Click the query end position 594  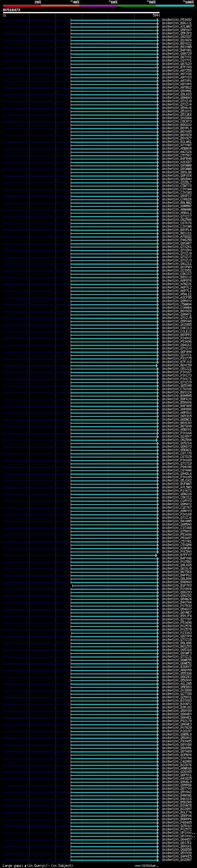click(155, 15)
